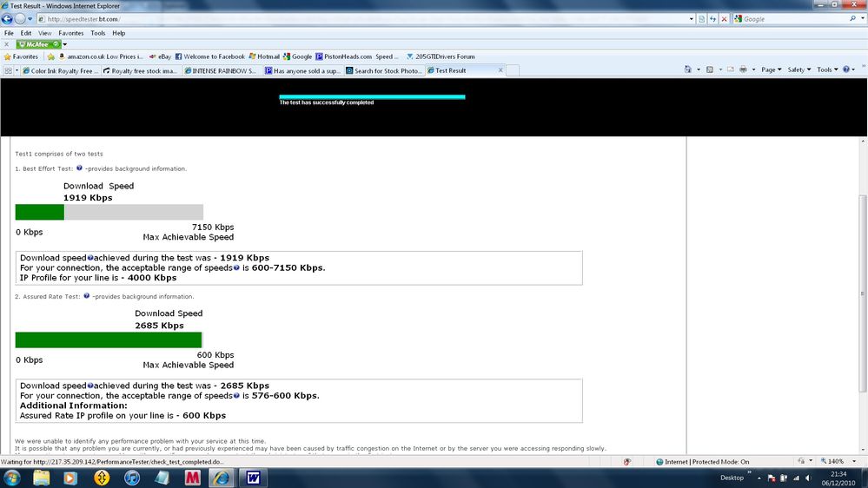Open the red McAfee M taskbar icon
The image size is (868, 488).
coord(192,478)
